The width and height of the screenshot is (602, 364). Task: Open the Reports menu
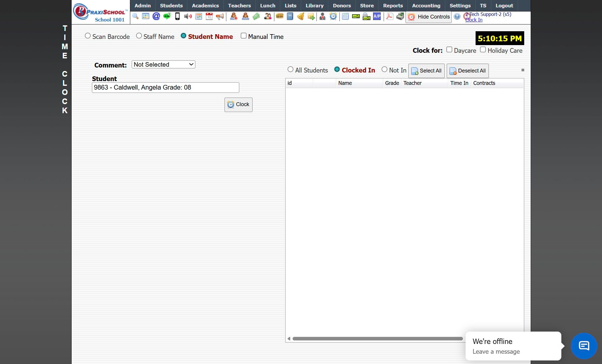coord(393,6)
